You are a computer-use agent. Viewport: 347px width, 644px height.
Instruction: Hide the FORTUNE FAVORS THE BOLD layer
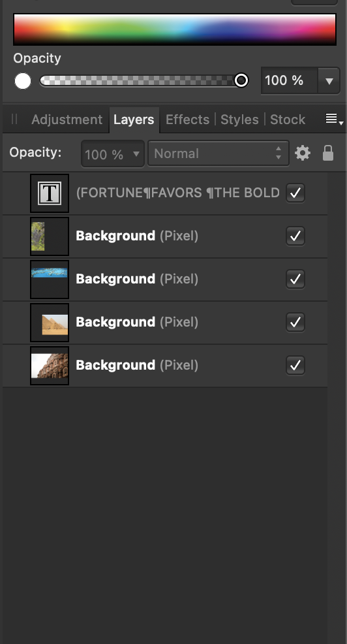tap(295, 193)
